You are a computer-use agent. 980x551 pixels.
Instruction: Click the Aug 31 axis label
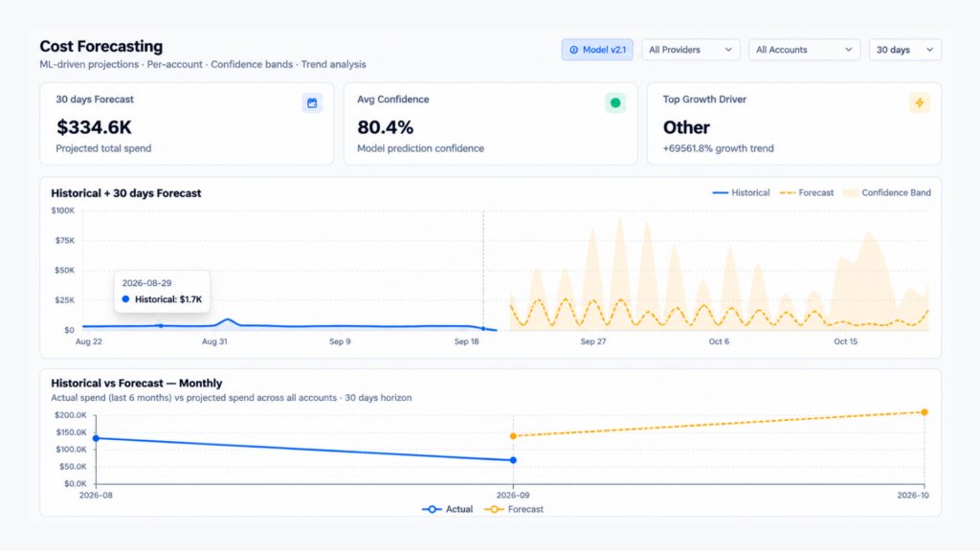click(214, 342)
